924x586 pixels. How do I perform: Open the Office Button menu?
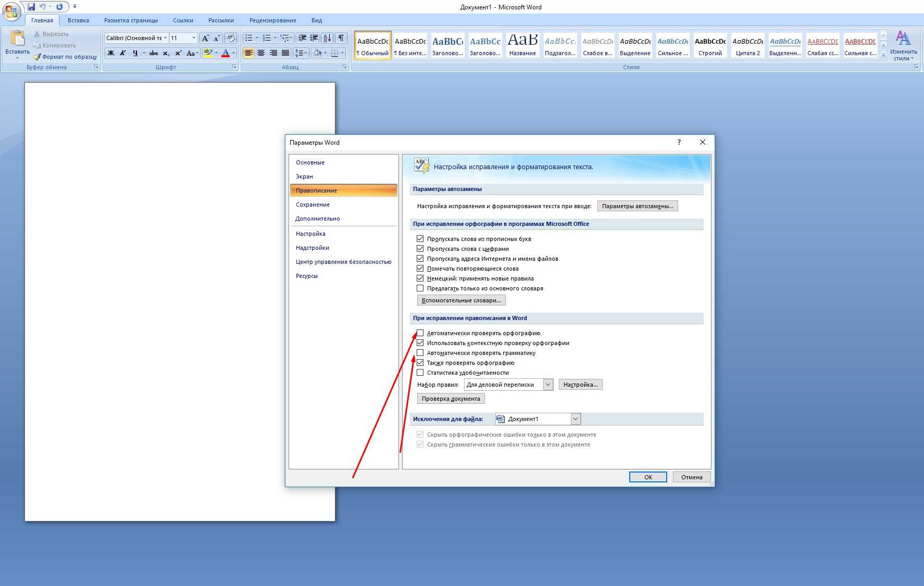(11, 11)
